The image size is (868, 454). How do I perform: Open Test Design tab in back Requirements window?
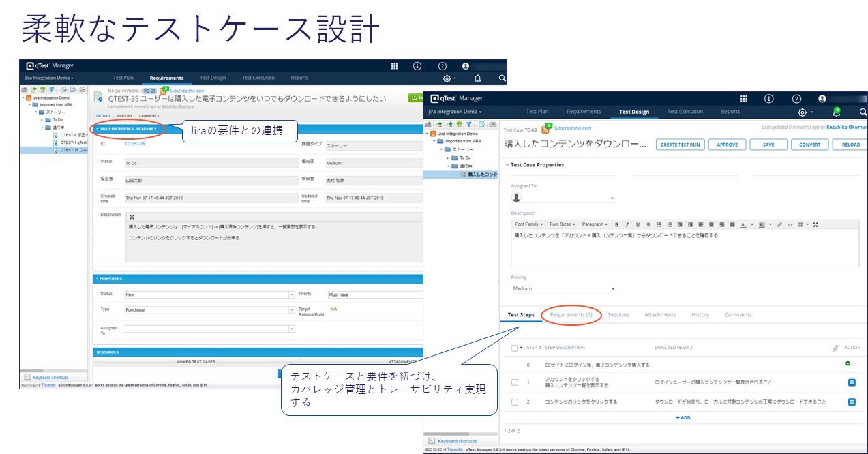[x=213, y=78]
